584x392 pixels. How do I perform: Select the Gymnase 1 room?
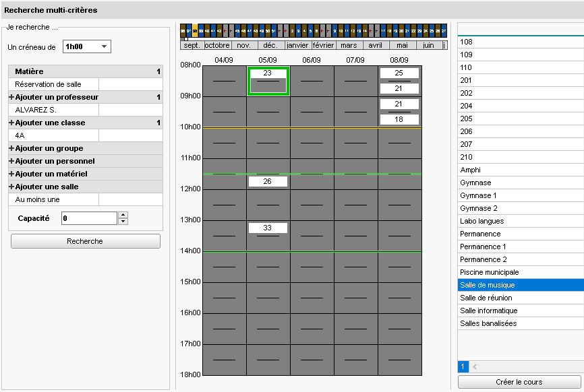pyautogui.click(x=521, y=195)
